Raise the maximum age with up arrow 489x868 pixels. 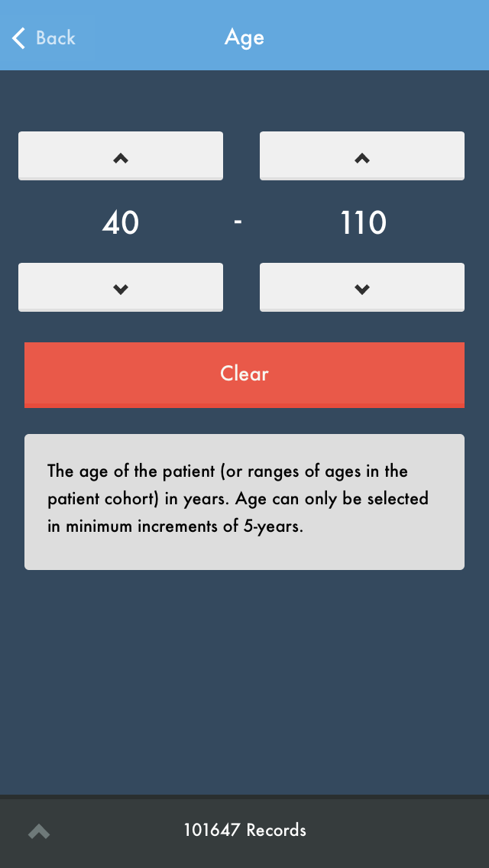[362, 156]
